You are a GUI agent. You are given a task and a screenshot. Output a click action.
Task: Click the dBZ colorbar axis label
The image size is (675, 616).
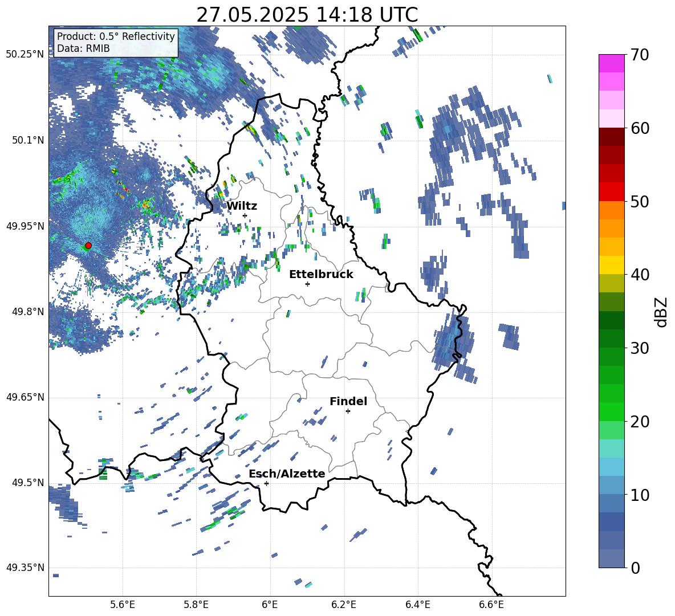click(x=661, y=312)
